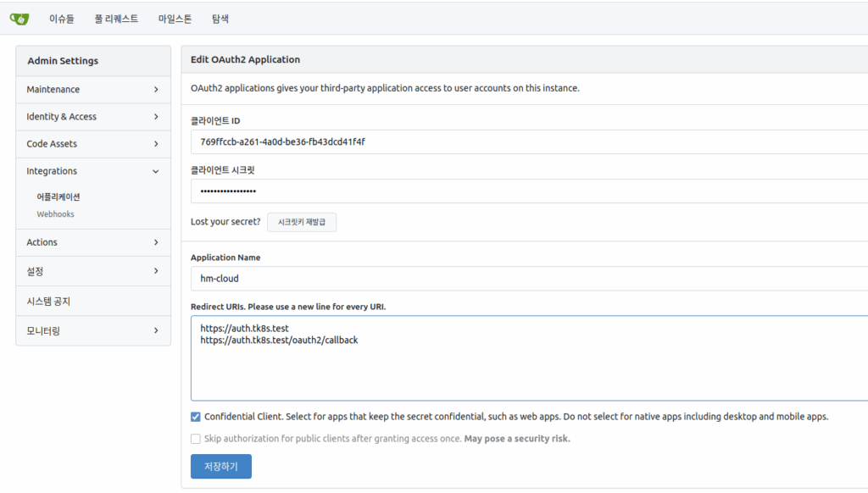
Task: Go to 풀 리퀘스트 page
Action: point(116,18)
